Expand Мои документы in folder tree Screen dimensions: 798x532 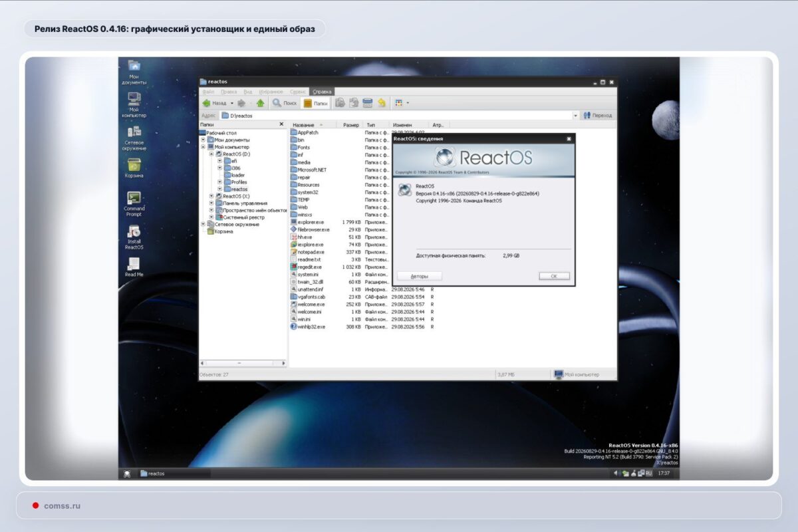pyautogui.click(x=203, y=140)
